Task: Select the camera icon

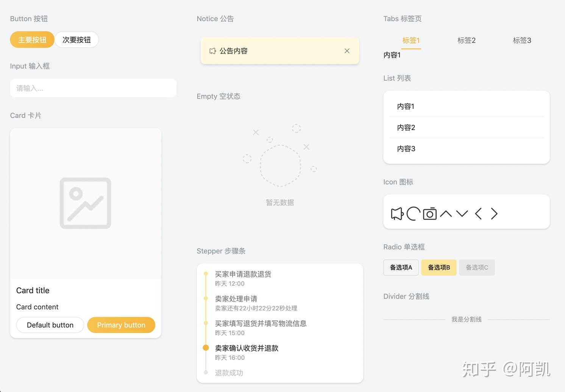Action: (429, 214)
